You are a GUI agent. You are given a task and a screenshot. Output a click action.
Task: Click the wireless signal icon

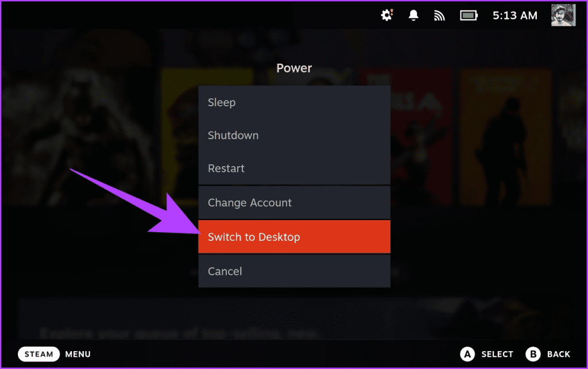pyautogui.click(x=440, y=16)
